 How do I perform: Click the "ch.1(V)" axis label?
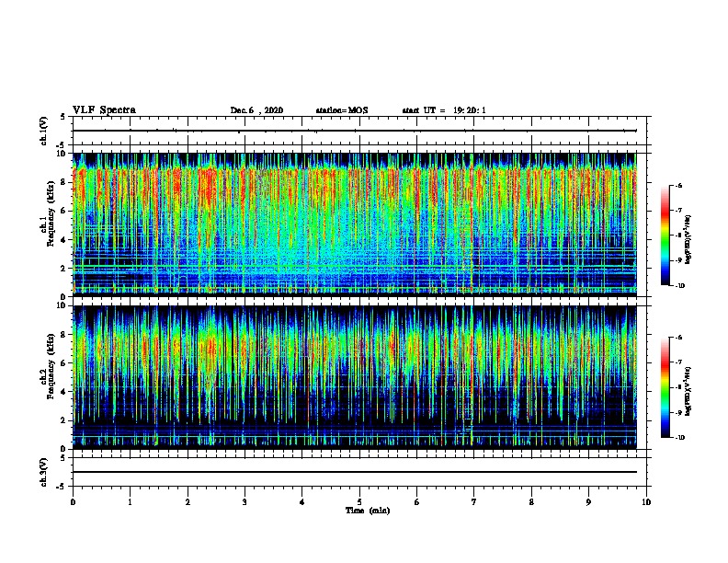[44, 131]
